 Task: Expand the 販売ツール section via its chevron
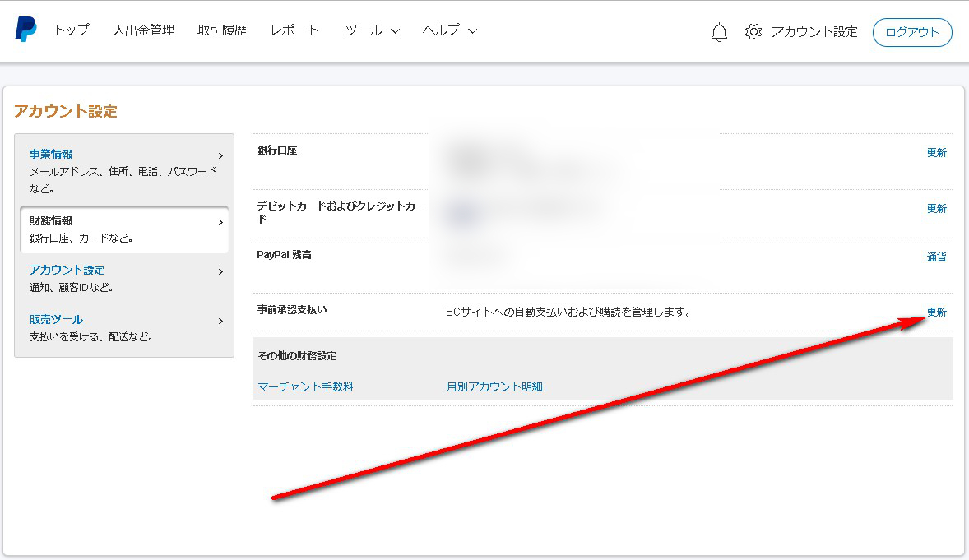[x=220, y=321]
